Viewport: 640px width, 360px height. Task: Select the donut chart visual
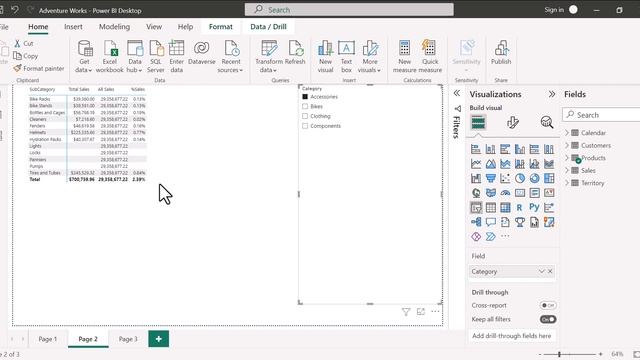534,178
